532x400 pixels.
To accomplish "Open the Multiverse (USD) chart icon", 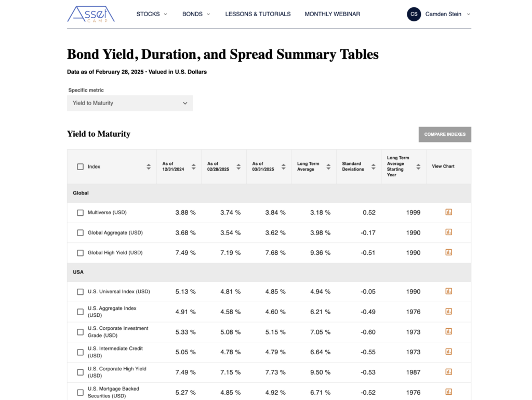I will pyautogui.click(x=448, y=212).
